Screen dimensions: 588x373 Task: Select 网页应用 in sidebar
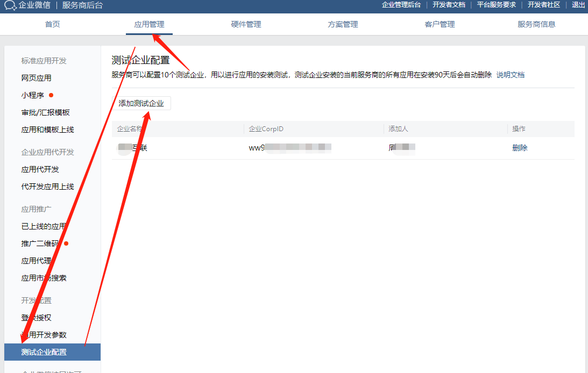[x=37, y=78]
